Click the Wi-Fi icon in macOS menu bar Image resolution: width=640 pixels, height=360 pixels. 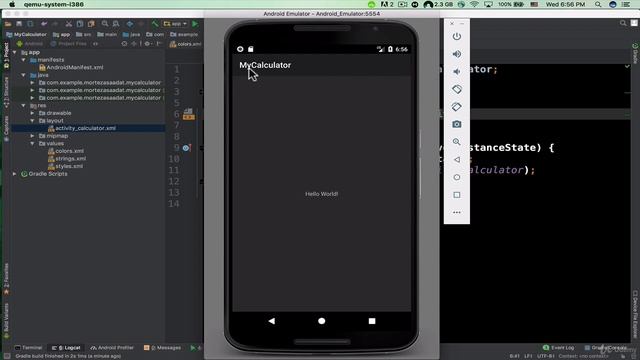coord(474,4)
